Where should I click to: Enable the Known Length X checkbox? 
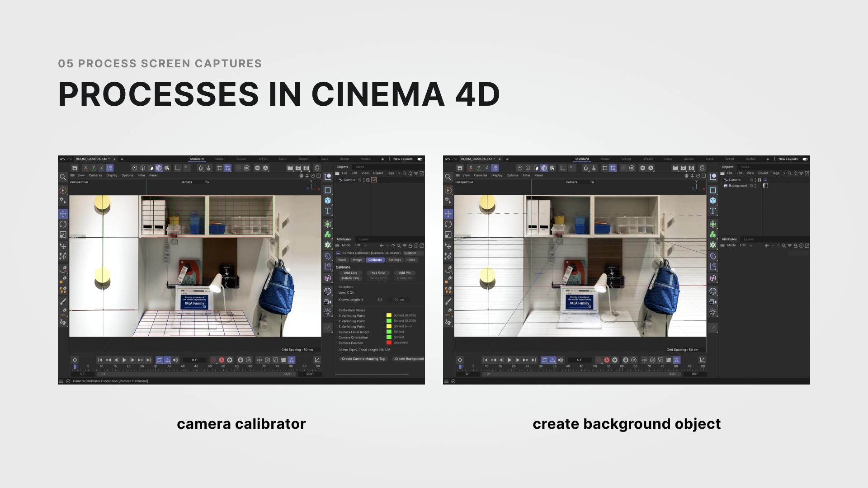click(380, 300)
